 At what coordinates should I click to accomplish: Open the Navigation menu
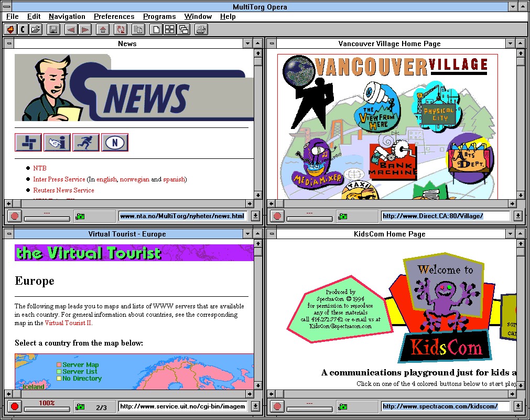[x=67, y=16]
